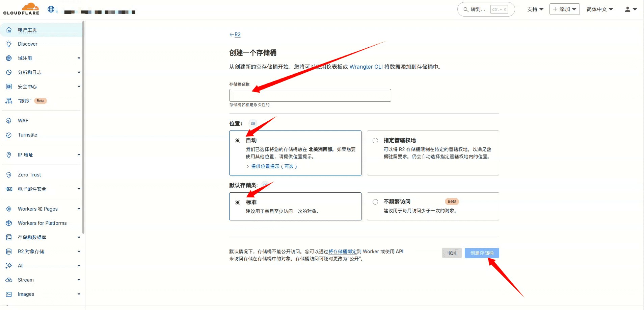Viewport: 644px width, 310px height.
Task: Expand the R2 对象存储 section arrow
Action: (x=79, y=252)
